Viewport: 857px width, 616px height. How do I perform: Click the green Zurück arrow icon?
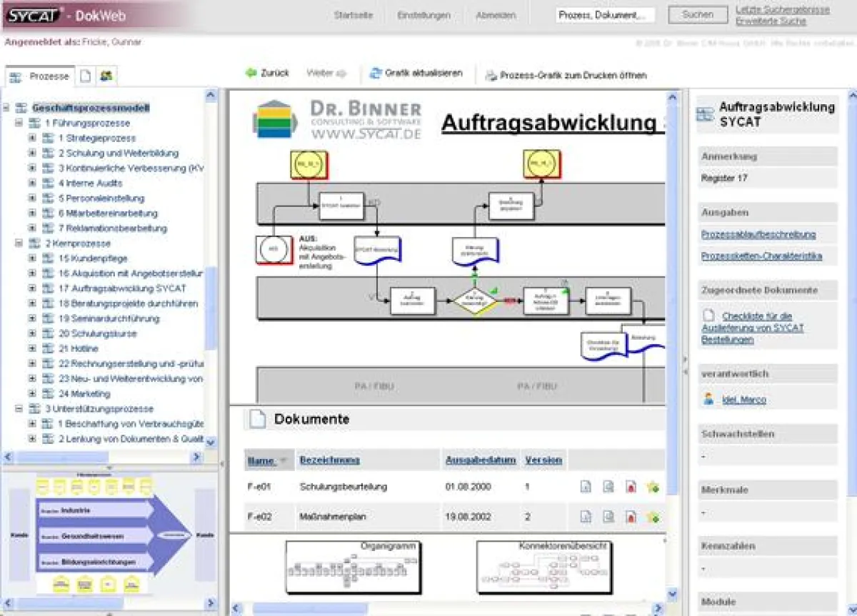pyautogui.click(x=251, y=73)
